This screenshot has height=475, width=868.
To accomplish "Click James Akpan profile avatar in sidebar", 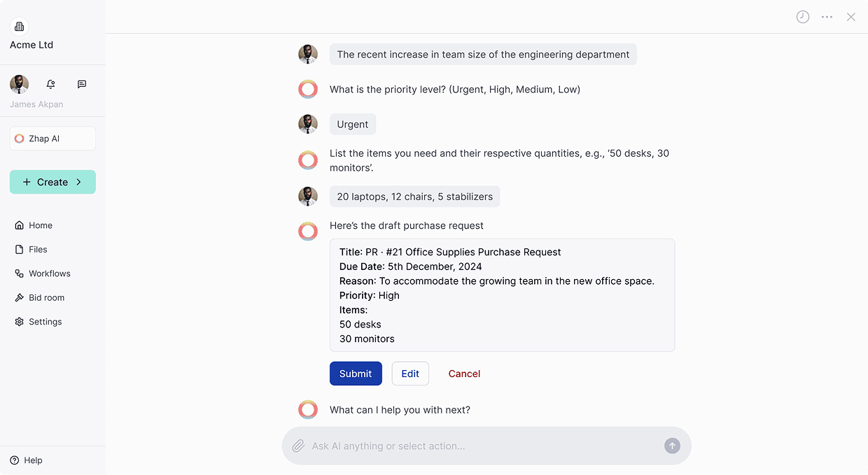I will click(20, 84).
